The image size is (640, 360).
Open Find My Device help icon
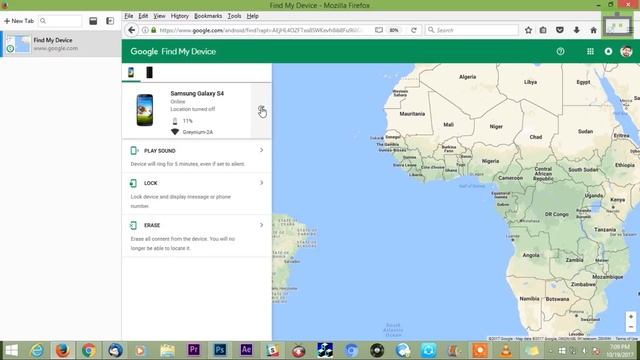click(x=560, y=51)
